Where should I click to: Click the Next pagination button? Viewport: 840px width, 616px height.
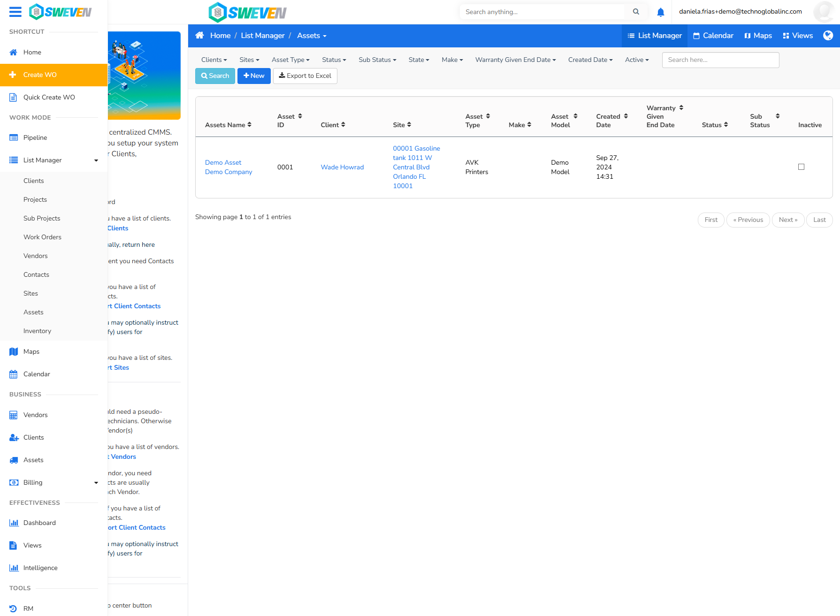788,220
